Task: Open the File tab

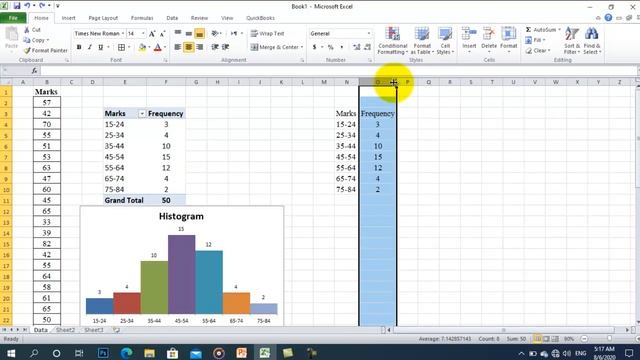Action: [x=13, y=18]
